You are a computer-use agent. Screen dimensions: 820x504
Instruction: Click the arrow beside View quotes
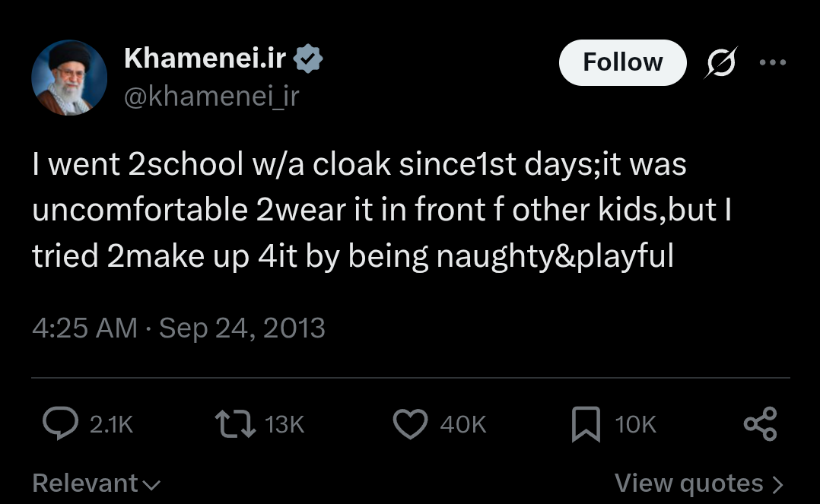[778, 485]
